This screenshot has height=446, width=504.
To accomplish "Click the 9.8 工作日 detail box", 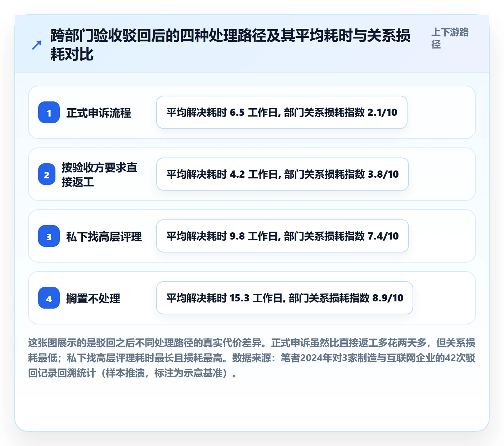I will click(283, 236).
